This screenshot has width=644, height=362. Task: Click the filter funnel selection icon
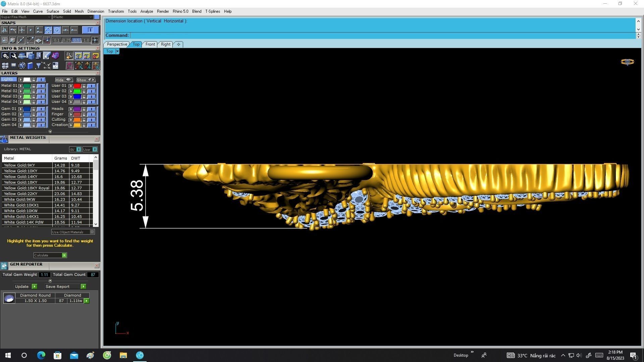coord(38,66)
